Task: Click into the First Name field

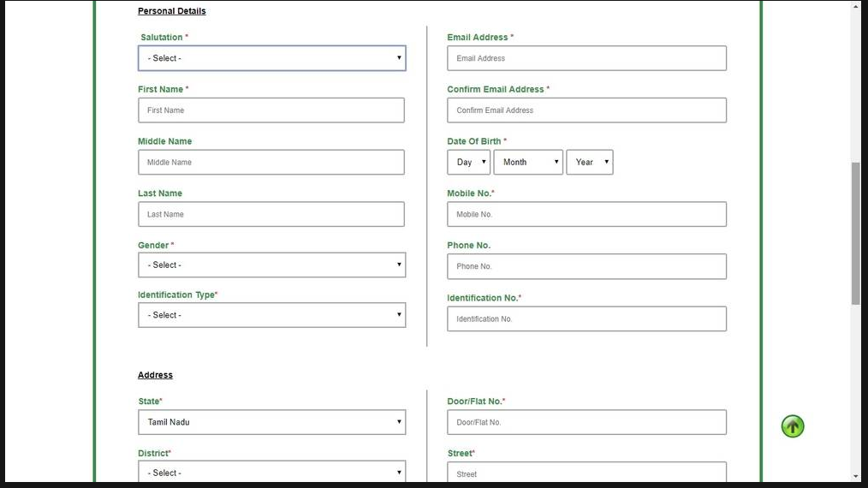Action: pyautogui.click(x=271, y=110)
